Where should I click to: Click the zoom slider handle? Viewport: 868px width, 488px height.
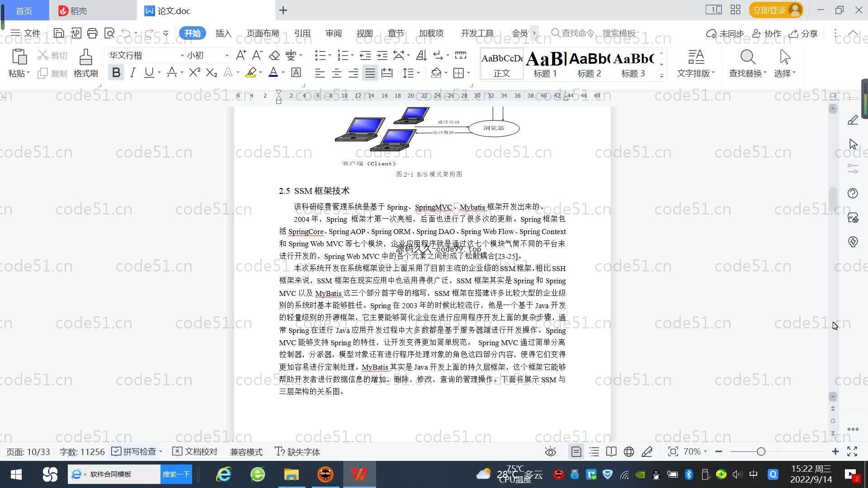pyautogui.click(x=761, y=452)
